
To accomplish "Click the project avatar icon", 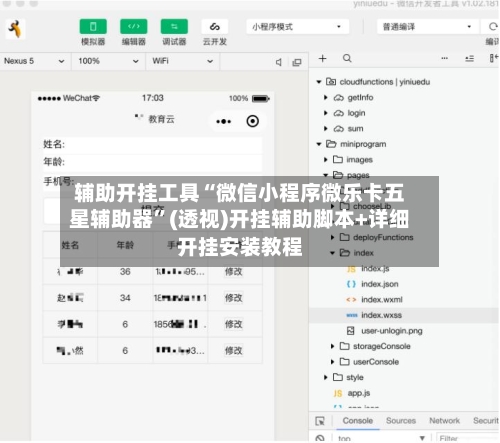I will (15, 29).
